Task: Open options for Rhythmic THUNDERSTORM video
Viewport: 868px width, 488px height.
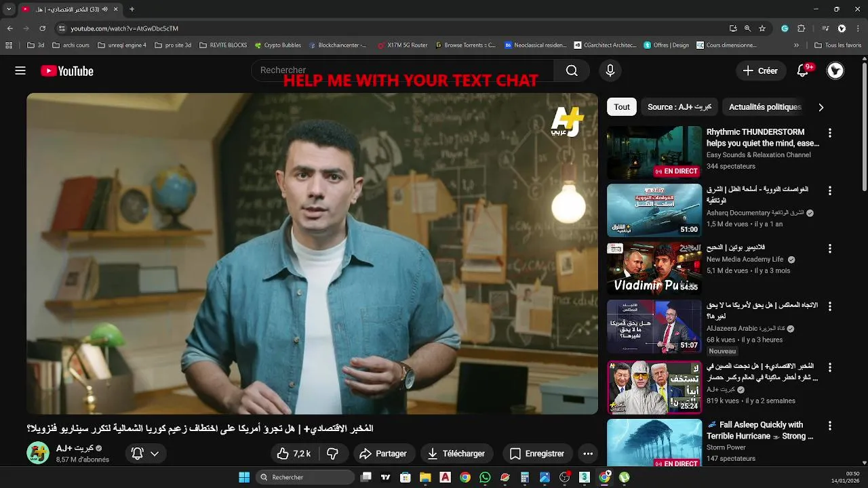Action: 829,133
